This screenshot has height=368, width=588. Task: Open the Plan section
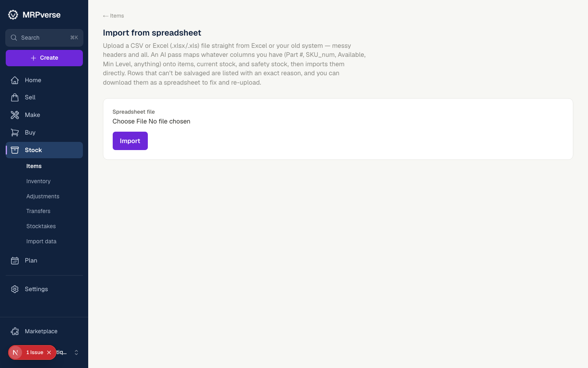(44, 260)
